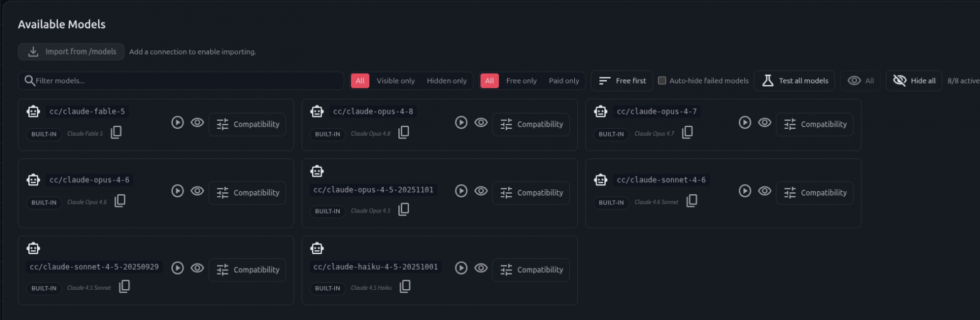Image resolution: width=980 pixels, height=320 pixels.
Task: Click the robot icon on cc/claude-sonnet-4-6 card
Action: (x=601, y=180)
